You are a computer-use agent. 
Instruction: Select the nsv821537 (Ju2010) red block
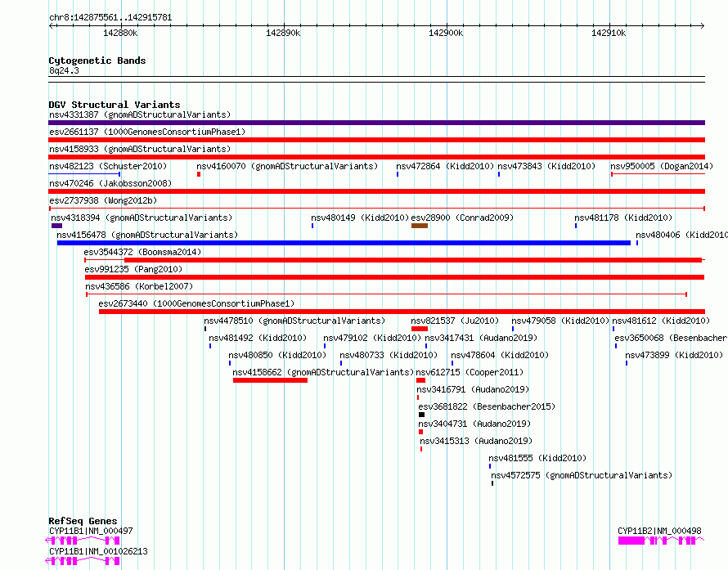point(420,329)
